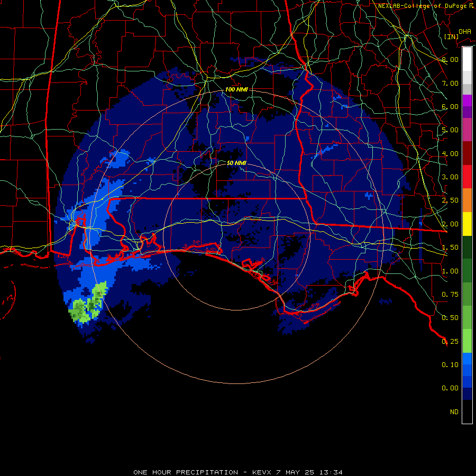Click the 100 NMI range ring label

(236, 89)
